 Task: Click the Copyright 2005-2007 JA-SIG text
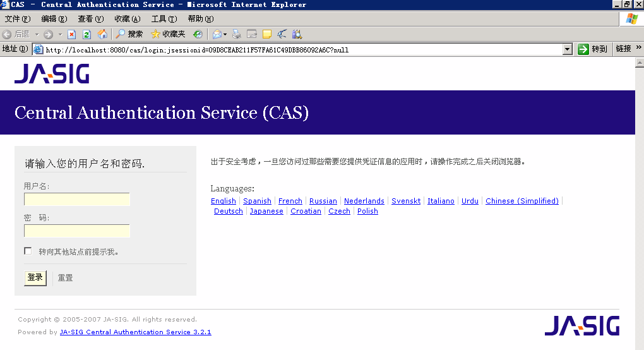click(107, 319)
